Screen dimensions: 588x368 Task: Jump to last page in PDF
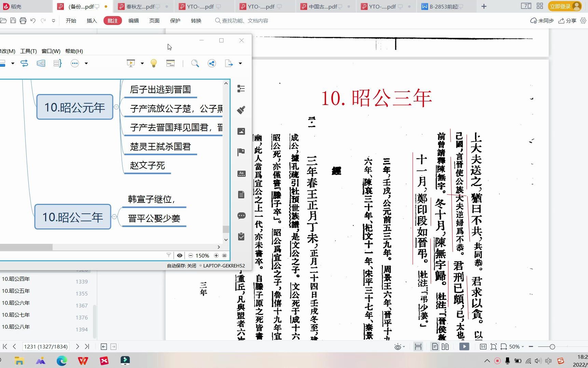pos(87,346)
